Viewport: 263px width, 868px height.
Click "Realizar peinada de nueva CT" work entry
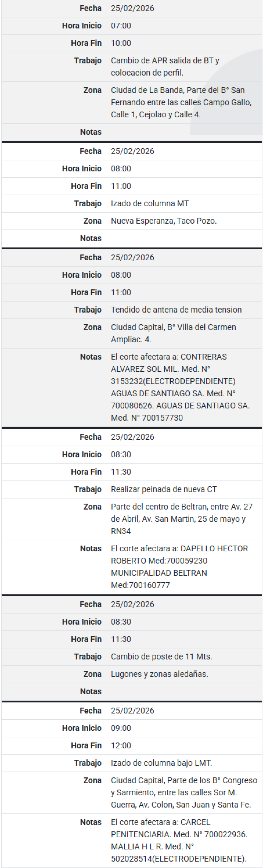(164, 489)
